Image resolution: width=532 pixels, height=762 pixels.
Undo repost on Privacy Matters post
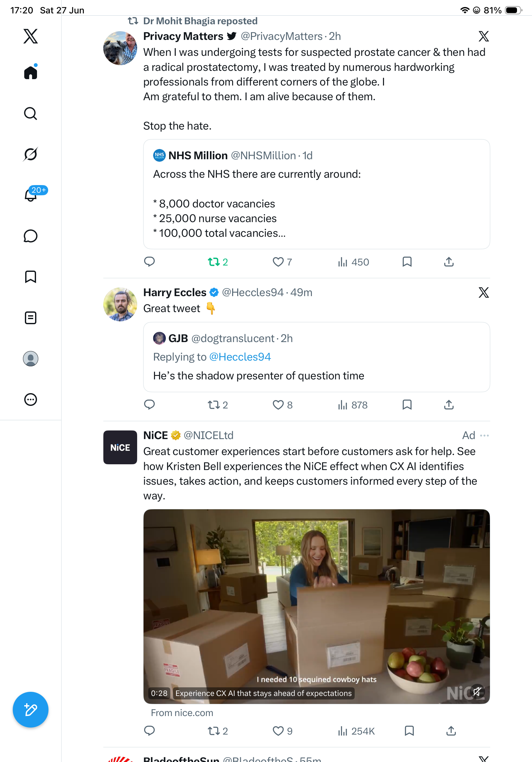tap(218, 262)
